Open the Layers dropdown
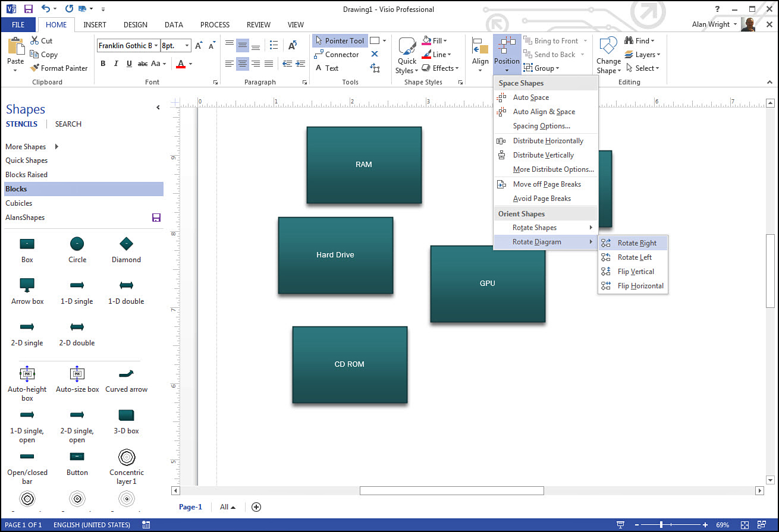Image resolution: width=779 pixels, height=532 pixels. tap(658, 55)
